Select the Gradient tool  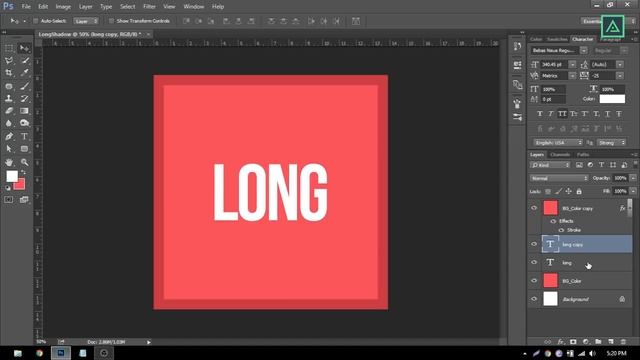24,111
